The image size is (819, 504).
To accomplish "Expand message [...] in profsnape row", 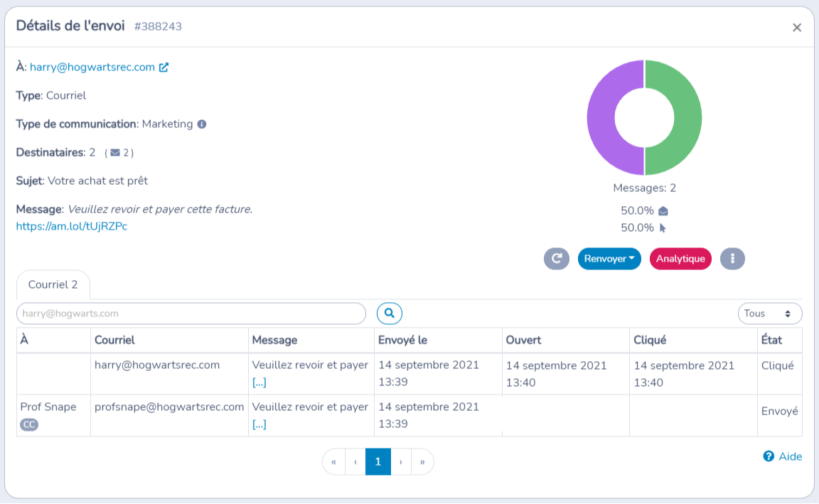I will point(259,424).
